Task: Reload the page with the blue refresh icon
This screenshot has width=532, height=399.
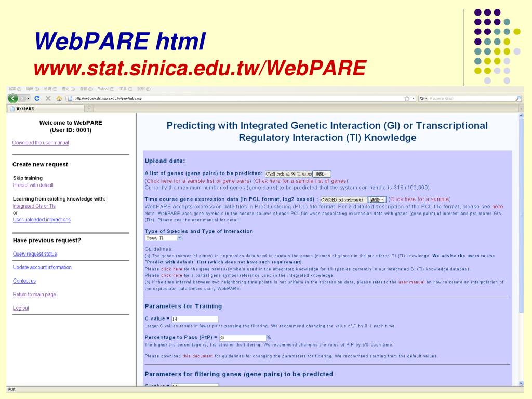Action: [x=37, y=98]
